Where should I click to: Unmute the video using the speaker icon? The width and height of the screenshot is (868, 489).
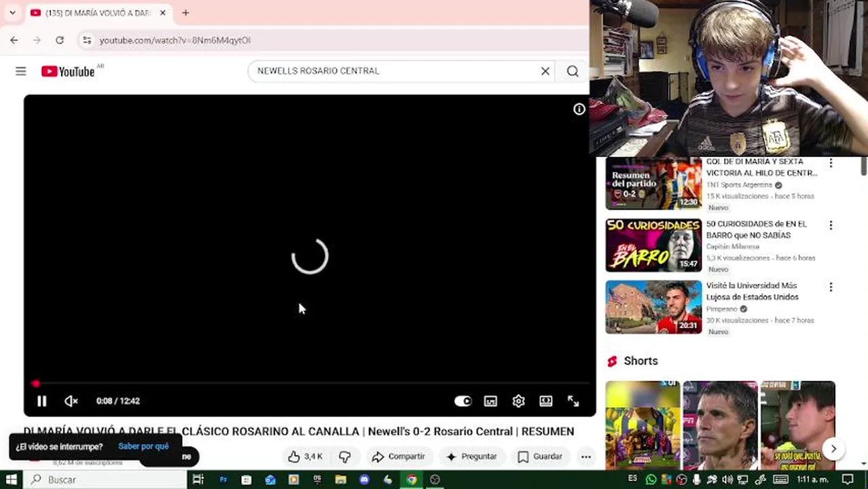pos(71,401)
